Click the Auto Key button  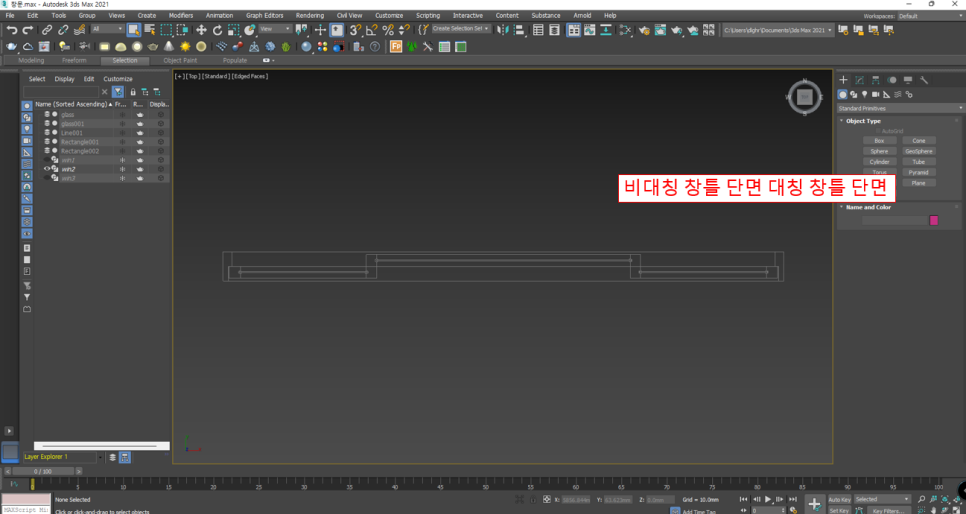coord(839,499)
